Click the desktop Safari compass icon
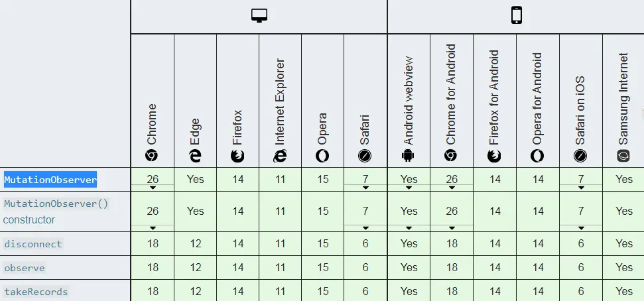 pyautogui.click(x=365, y=155)
